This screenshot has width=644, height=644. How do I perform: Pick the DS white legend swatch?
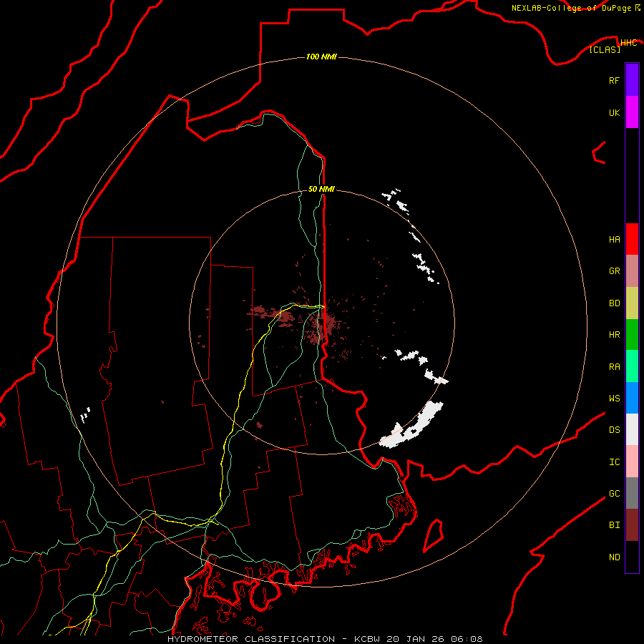632,429
